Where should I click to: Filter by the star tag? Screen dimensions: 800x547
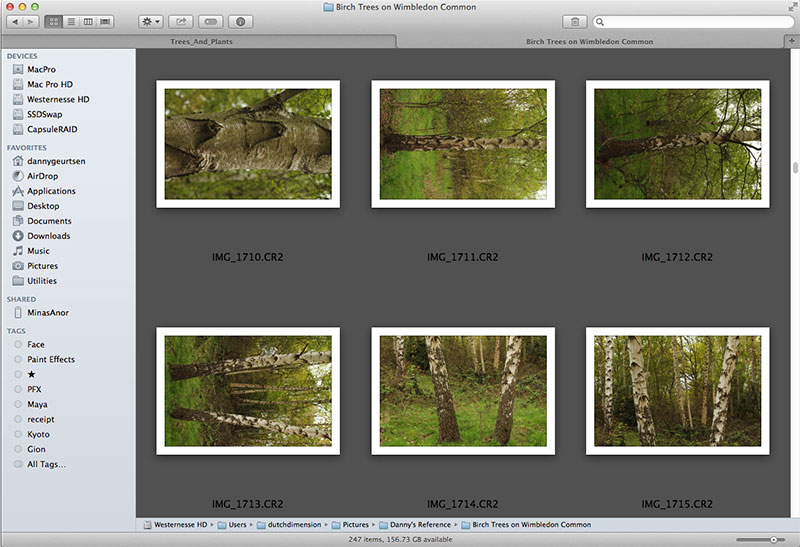point(31,374)
